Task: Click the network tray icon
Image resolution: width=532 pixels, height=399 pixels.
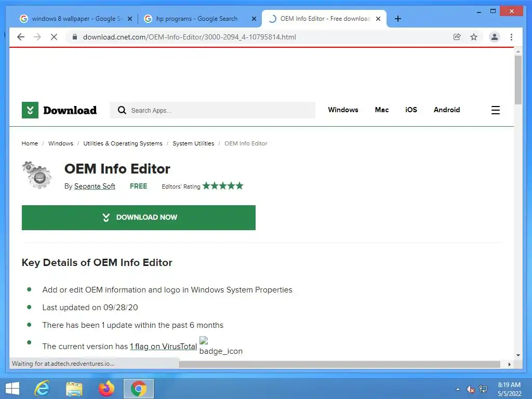Action: tap(483, 389)
